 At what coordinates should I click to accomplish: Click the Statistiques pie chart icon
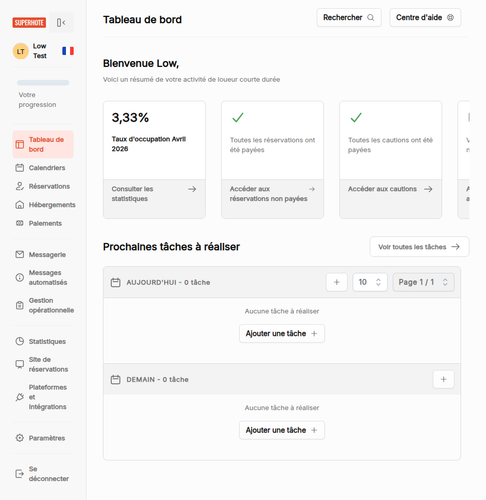(20, 341)
